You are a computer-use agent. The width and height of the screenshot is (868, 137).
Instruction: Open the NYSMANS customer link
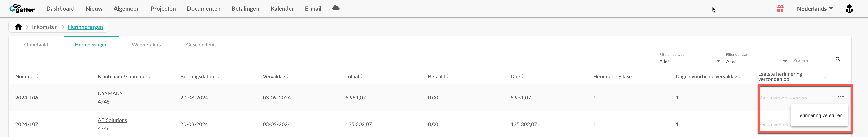(x=110, y=94)
